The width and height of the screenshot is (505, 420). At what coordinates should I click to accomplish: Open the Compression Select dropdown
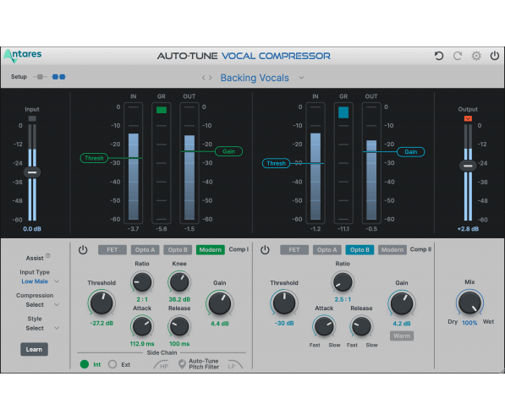click(x=42, y=304)
